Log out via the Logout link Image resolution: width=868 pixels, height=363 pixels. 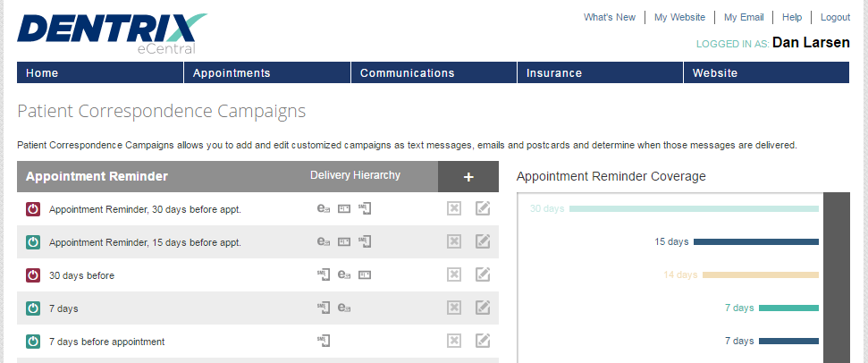click(835, 17)
